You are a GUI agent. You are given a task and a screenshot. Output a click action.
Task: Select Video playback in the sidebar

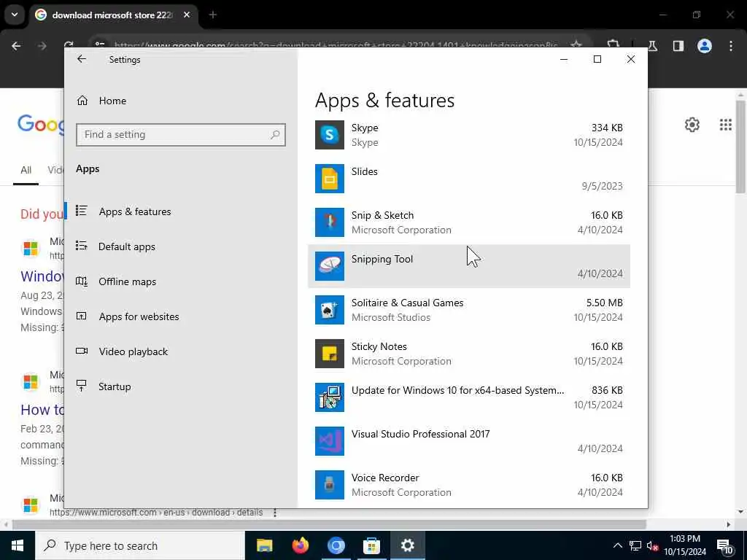point(133,351)
